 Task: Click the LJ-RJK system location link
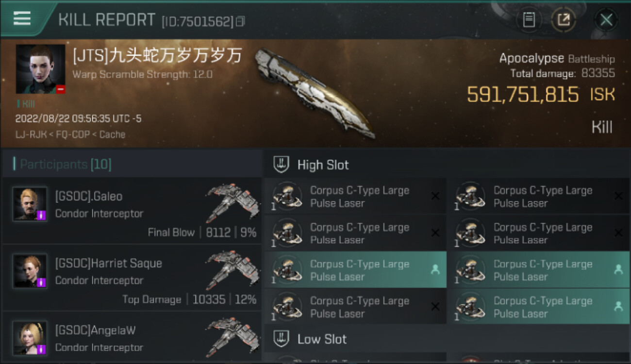click(x=31, y=134)
